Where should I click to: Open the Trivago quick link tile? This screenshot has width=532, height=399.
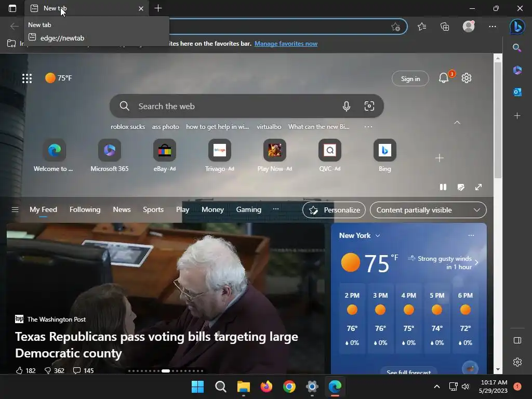[220, 155]
